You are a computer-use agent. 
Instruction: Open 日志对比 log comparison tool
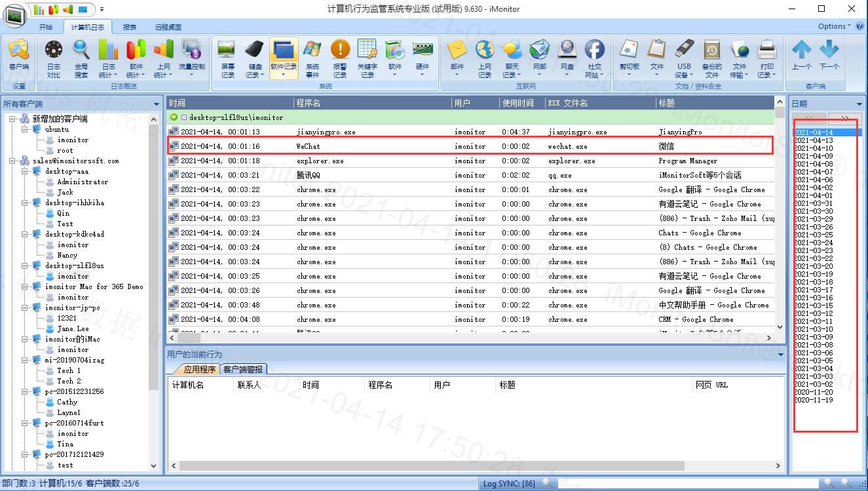click(x=54, y=59)
